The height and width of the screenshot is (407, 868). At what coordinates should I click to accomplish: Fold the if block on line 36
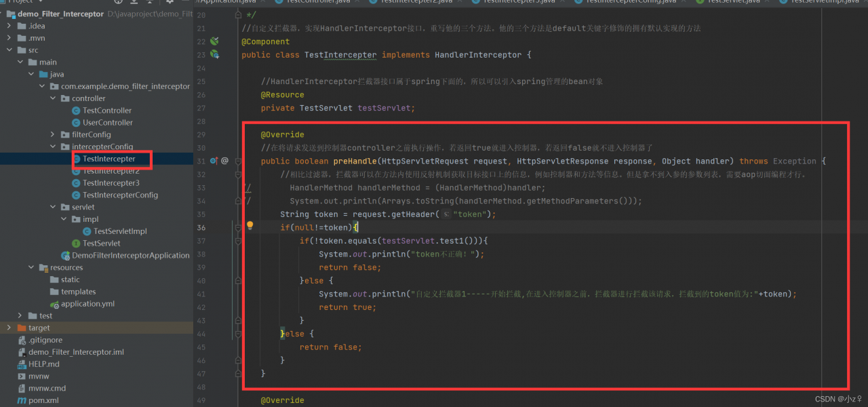point(237,227)
